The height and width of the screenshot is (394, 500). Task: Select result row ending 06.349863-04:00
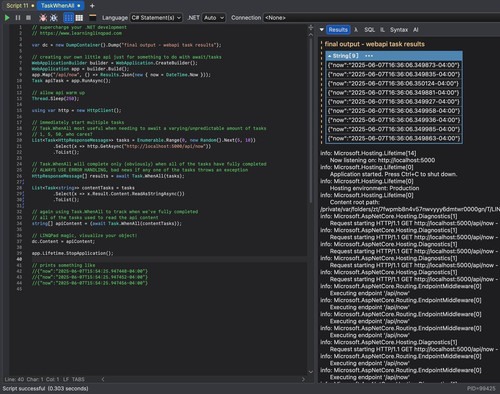[394, 138]
